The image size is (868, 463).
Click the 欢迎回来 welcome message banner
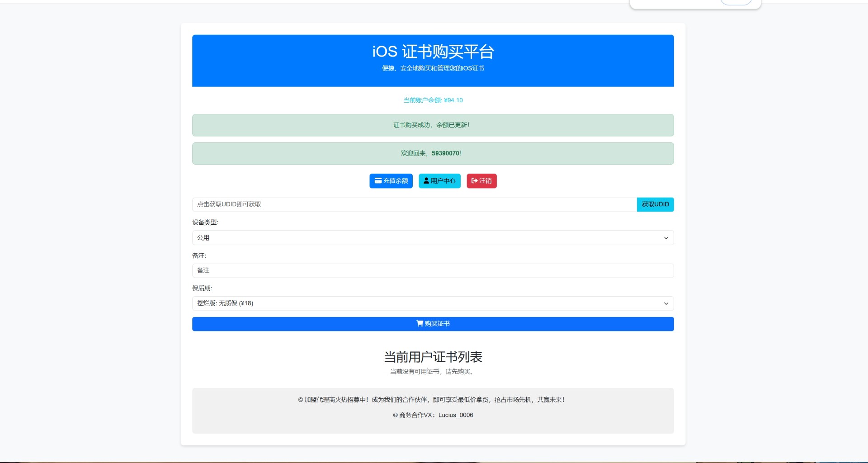click(x=432, y=154)
